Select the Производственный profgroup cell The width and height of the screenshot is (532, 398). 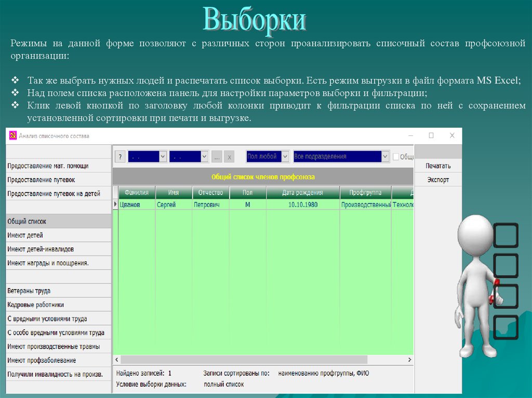click(x=365, y=204)
